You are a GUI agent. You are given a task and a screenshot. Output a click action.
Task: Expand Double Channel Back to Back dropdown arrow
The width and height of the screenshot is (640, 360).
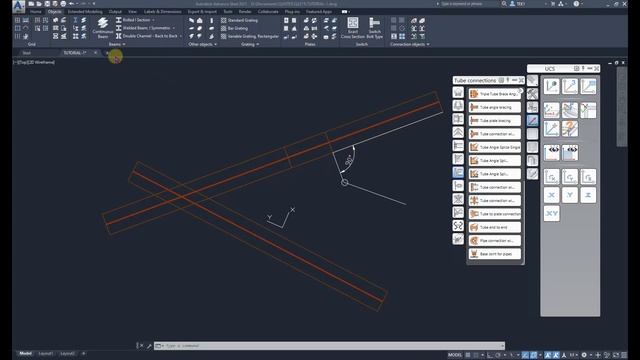[181, 36]
